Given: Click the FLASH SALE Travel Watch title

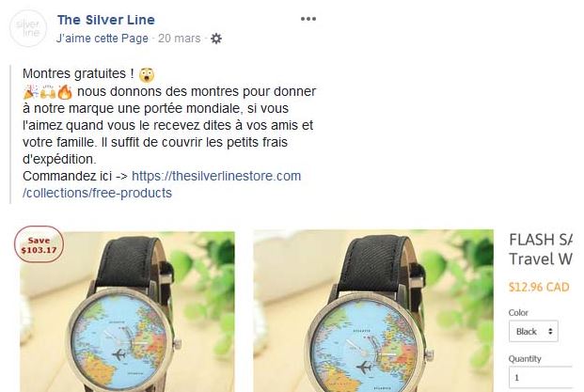Looking at the screenshot, I should 541,249.
